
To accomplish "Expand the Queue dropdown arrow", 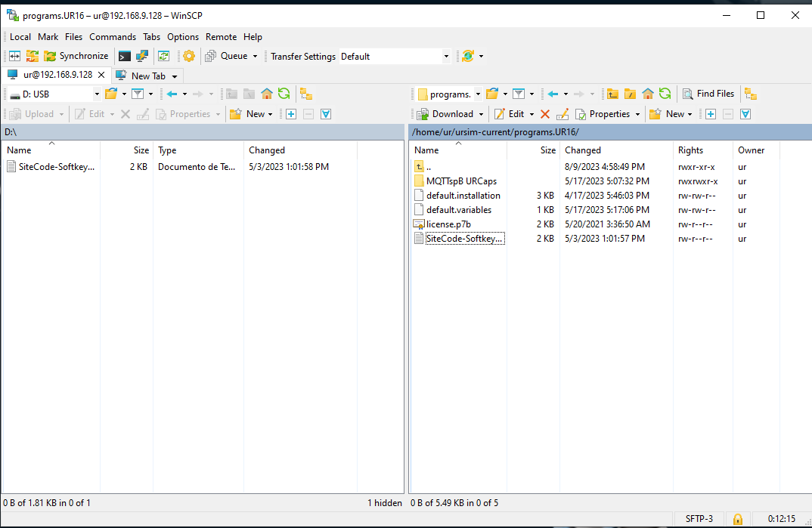I will (x=255, y=57).
